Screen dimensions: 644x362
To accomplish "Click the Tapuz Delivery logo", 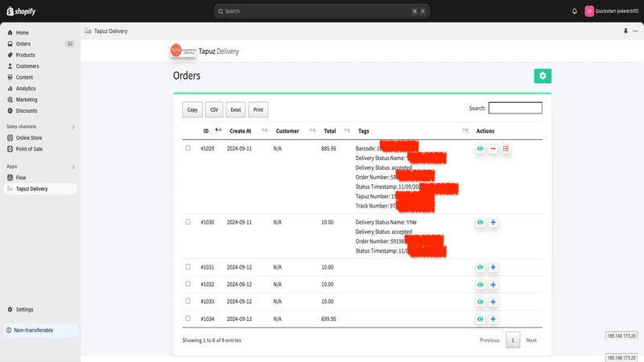I will click(184, 51).
